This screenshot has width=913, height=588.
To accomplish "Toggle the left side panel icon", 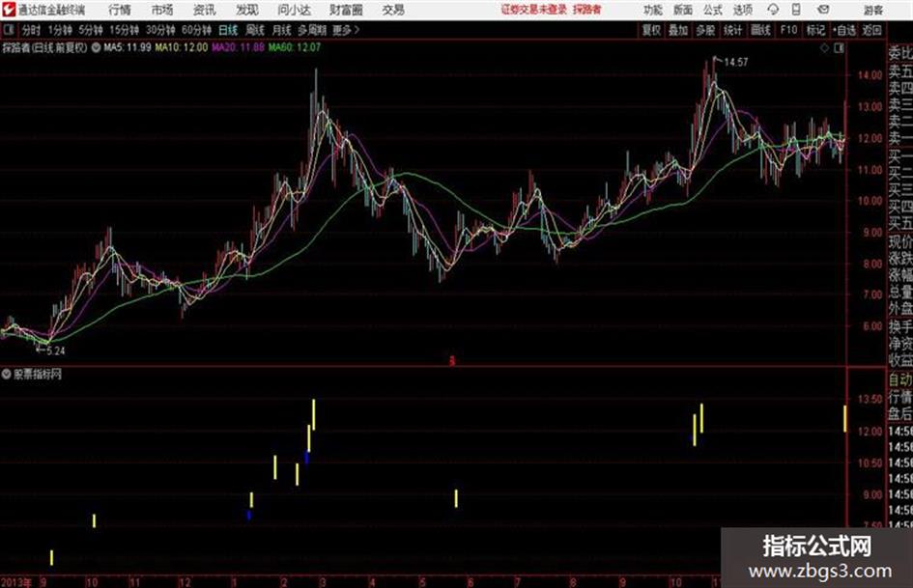I will tap(9, 30).
